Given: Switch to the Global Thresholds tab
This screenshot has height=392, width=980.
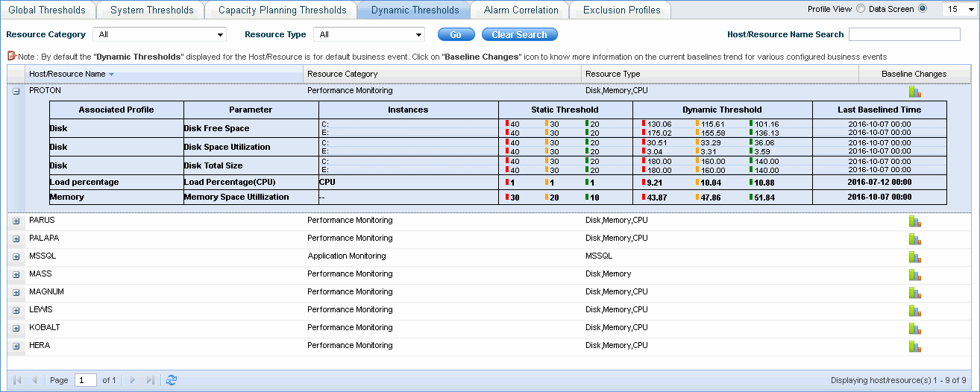Looking at the screenshot, I should [x=47, y=10].
